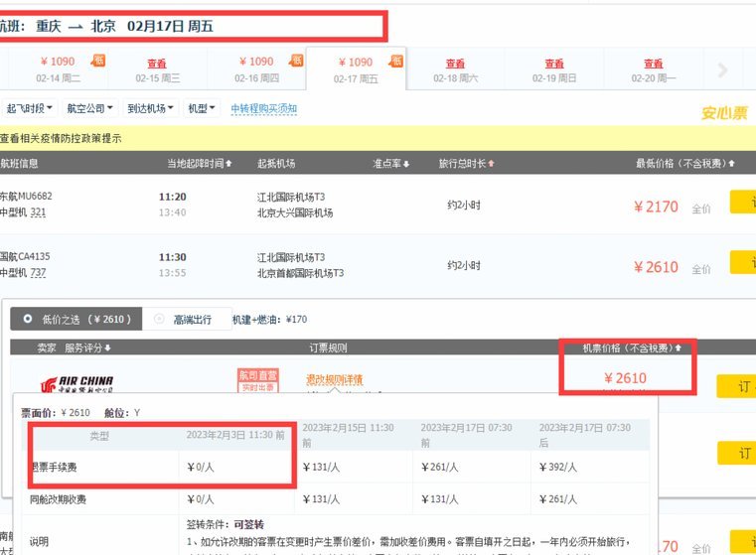
Task: Click the 同舱改期收费 row label
Action: tap(58, 499)
